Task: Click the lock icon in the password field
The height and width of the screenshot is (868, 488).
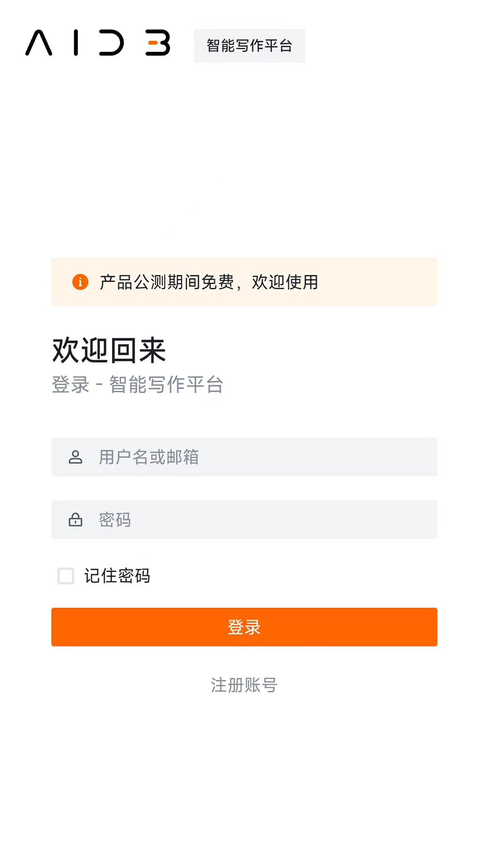Action: pyautogui.click(x=76, y=519)
